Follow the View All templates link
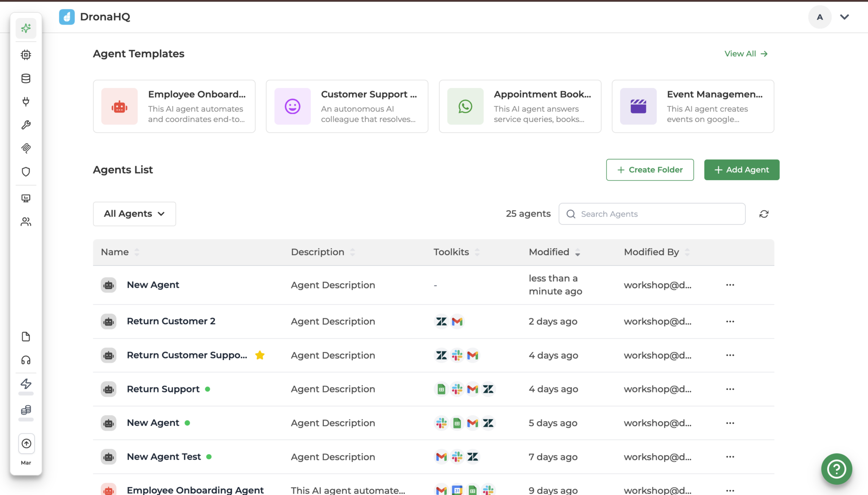This screenshot has height=495, width=868. [x=746, y=54]
